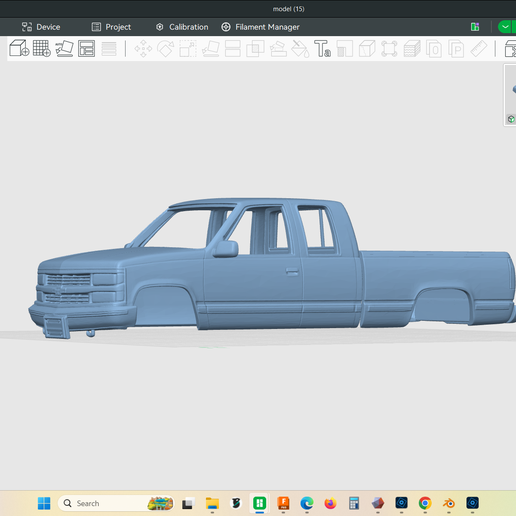
Task: Open Blender from the taskbar
Action: click(x=449, y=503)
